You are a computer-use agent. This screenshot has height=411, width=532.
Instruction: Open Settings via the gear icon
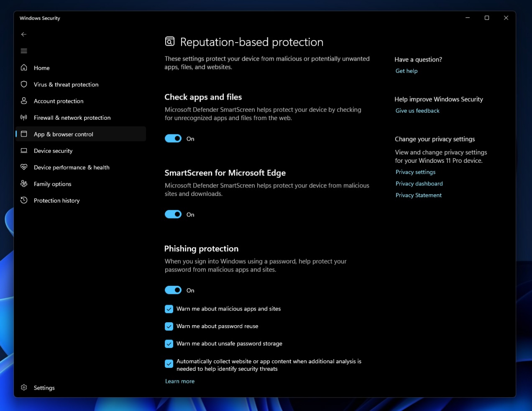click(24, 388)
